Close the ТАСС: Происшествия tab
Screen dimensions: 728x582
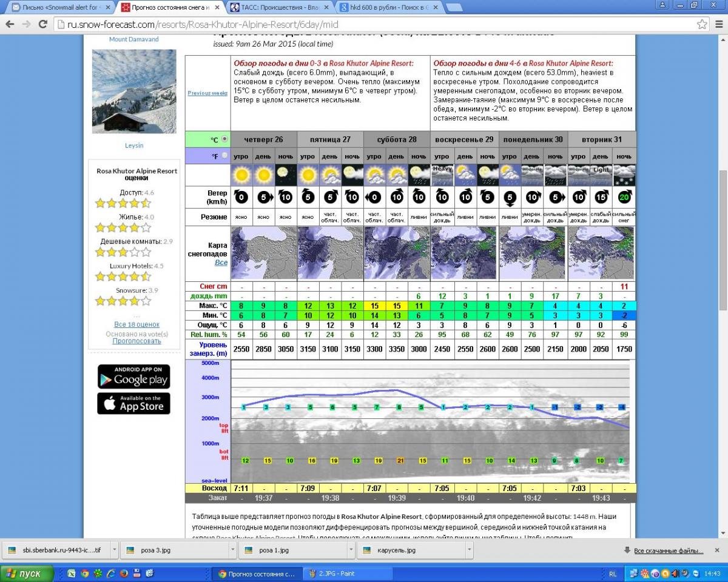(x=326, y=7)
